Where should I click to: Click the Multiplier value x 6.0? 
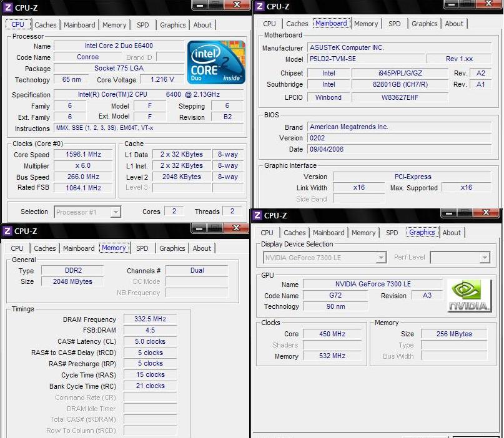83,165
